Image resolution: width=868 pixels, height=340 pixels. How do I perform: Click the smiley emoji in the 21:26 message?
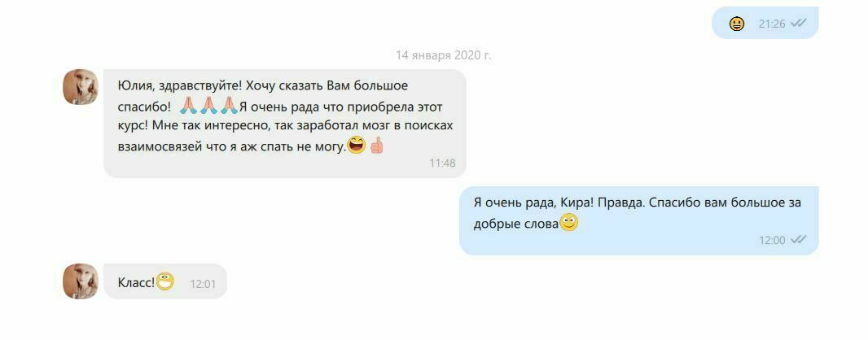(x=736, y=24)
